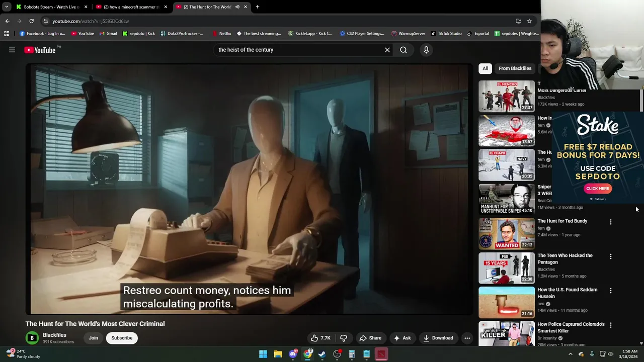The image size is (644, 362).
Task: Select the From Blackfiles filter chip
Action: click(515, 68)
